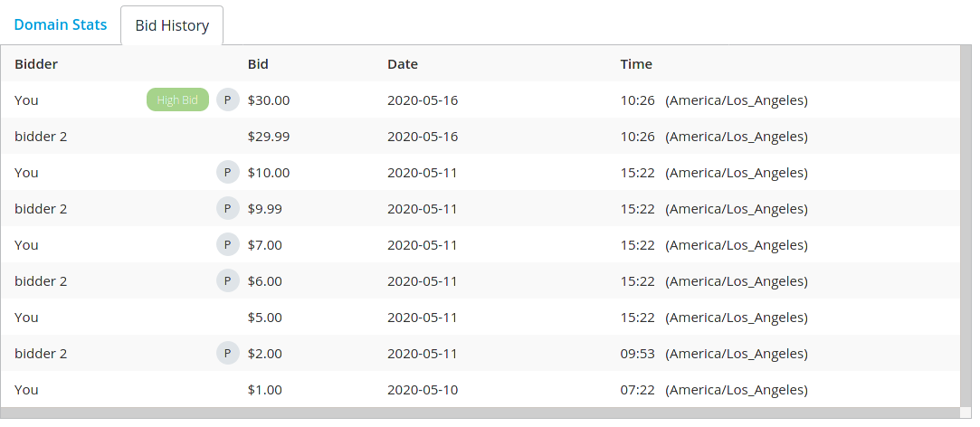This screenshot has height=427, width=980.
Task: Click the Bid column header
Action: [258, 63]
